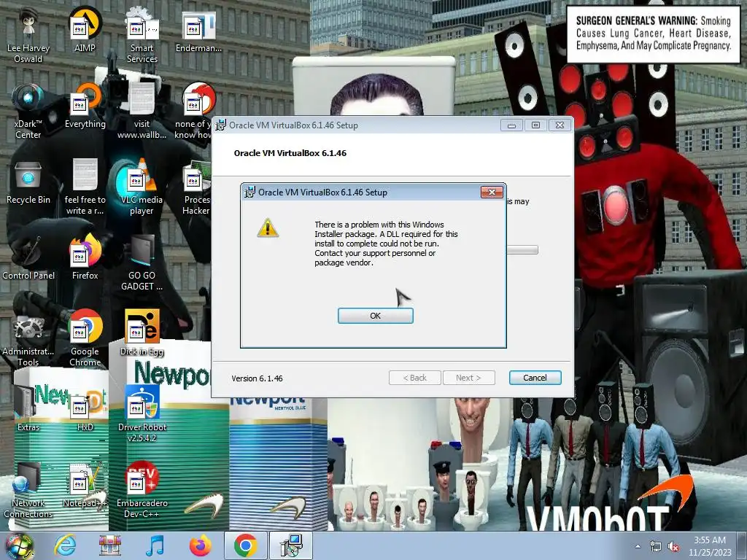The width and height of the screenshot is (747, 560).
Task: Open the taskbar clock showing 3:55 AM
Action: (710, 546)
